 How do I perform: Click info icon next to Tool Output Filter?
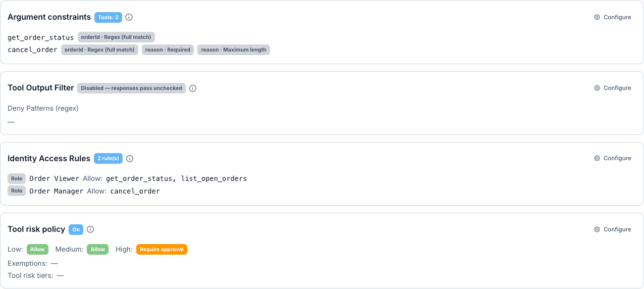193,88
